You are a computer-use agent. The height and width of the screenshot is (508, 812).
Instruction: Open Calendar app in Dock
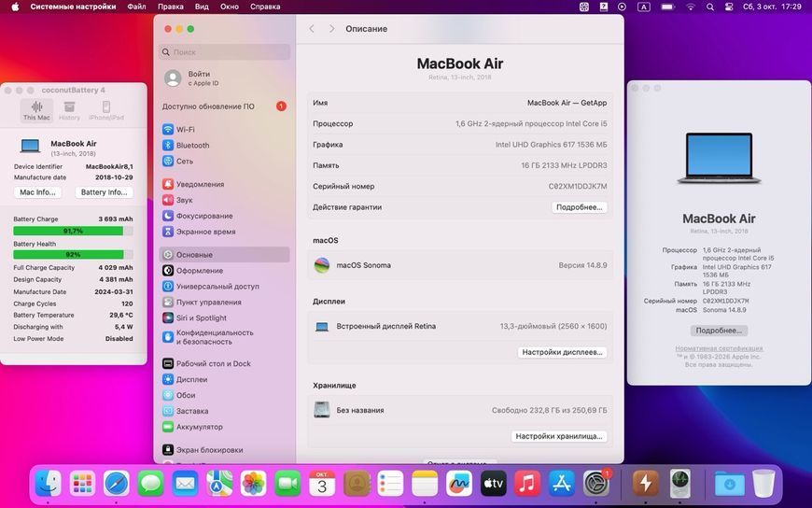pyautogui.click(x=322, y=484)
